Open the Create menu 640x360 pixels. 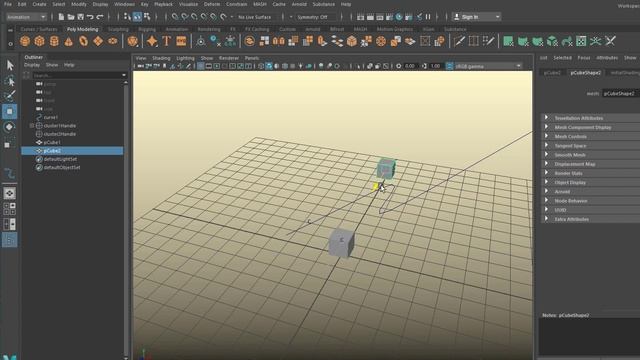point(39,4)
